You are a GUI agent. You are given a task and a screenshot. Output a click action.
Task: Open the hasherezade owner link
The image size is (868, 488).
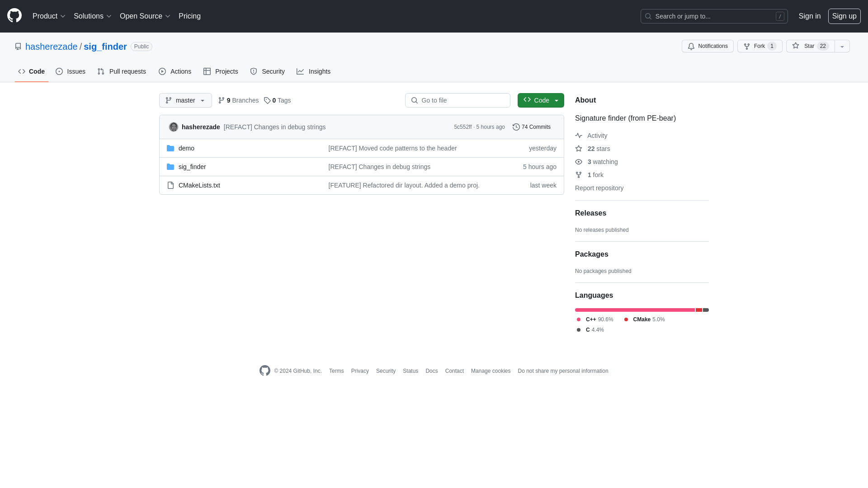(52, 47)
